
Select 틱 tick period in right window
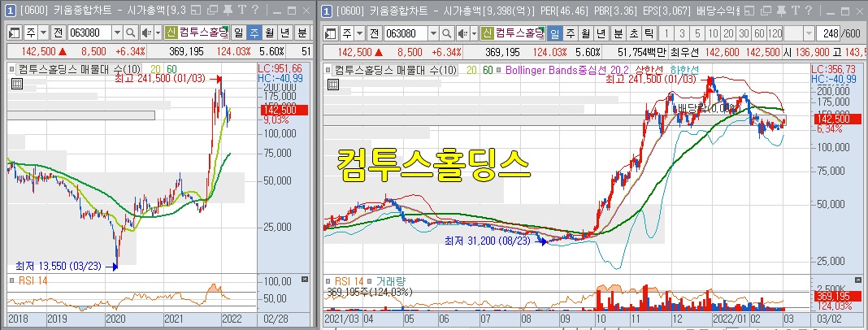click(649, 33)
